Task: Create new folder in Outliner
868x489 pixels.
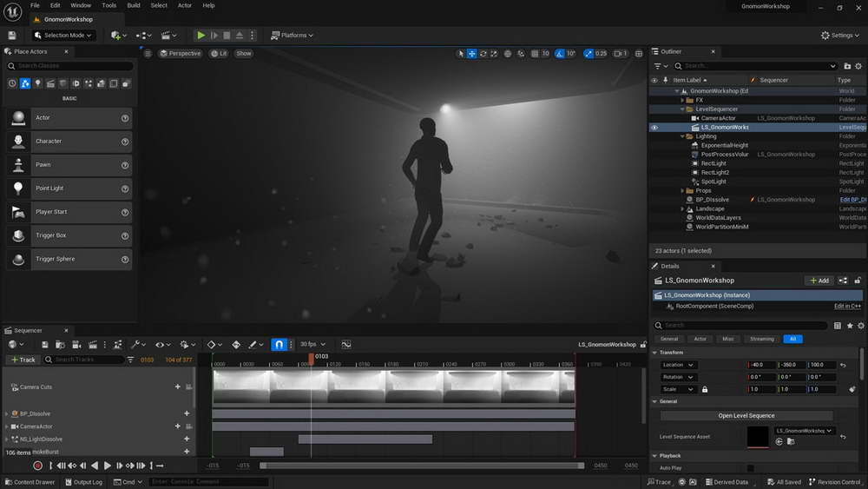Action: click(847, 66)
